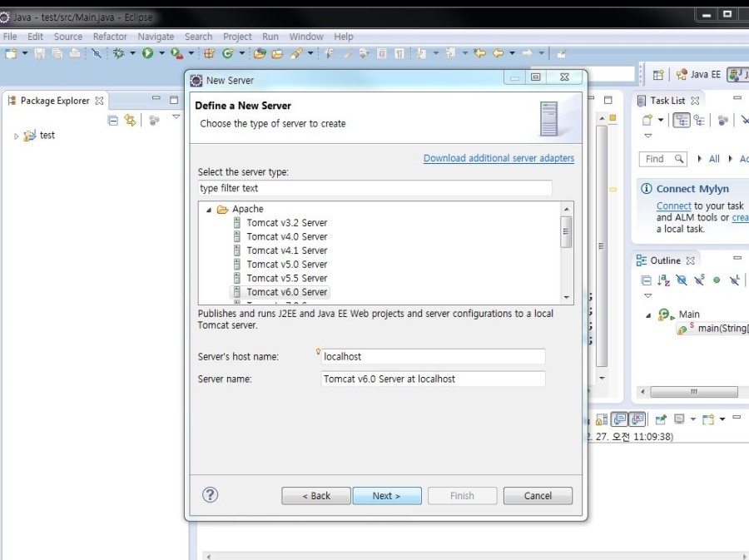Click the New Java Package icon

[209, 53]
